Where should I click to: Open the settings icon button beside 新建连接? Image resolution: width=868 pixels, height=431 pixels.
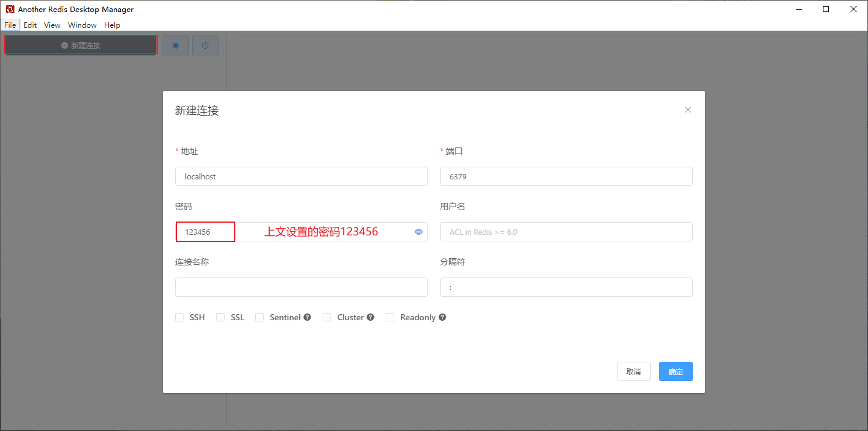tap(176, 45)
